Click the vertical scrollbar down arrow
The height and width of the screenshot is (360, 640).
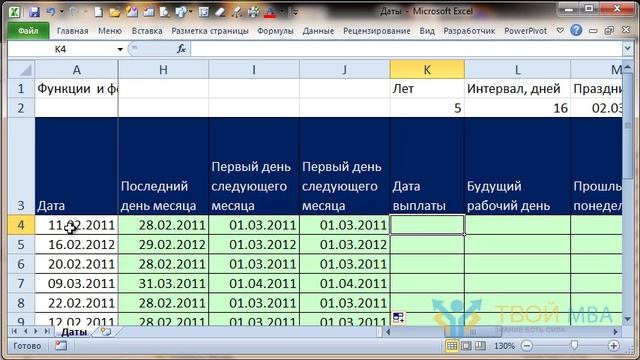pyautogui.click(x=628, y=319)
